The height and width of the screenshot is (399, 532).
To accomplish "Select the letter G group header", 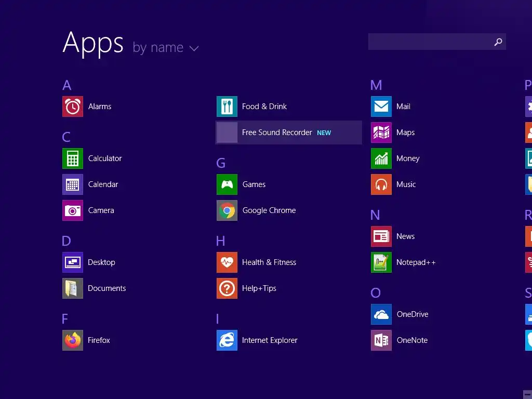I will (221, 163).
